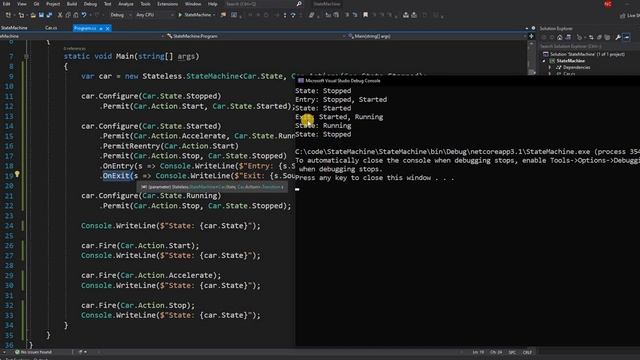Pin the Program.cs tab

tap(101, 28)
